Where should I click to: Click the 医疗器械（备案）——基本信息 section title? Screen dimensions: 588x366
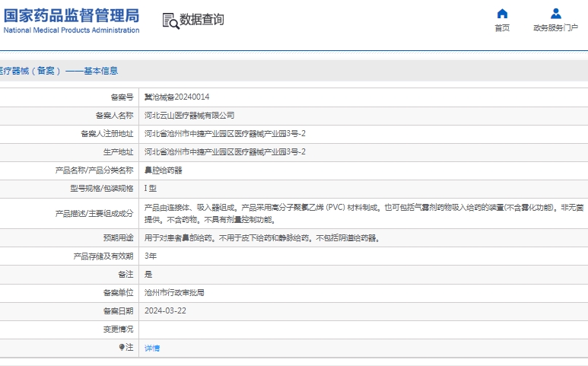pos(58,71)
